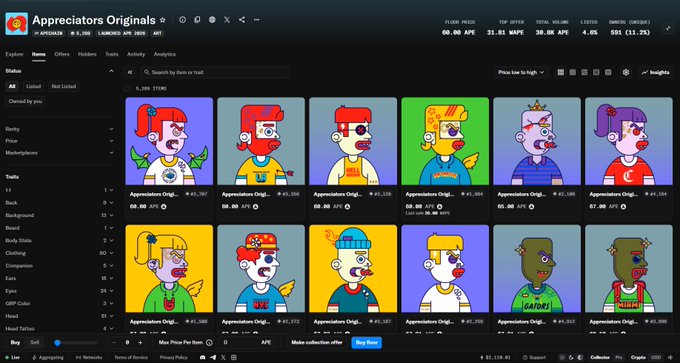Toggle the Owned by you filter
The image size is (680, 363).
coord(26,101)
